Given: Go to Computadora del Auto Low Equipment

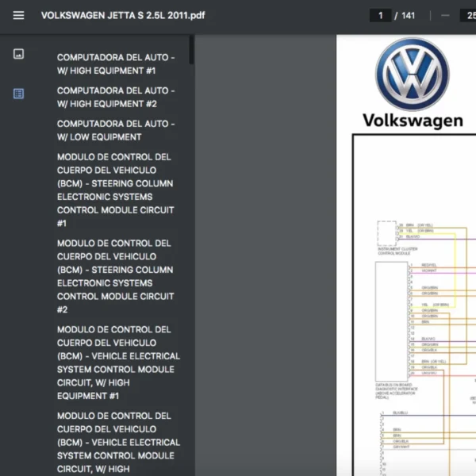Looking at the screenshot, I should tap(117, 130).
